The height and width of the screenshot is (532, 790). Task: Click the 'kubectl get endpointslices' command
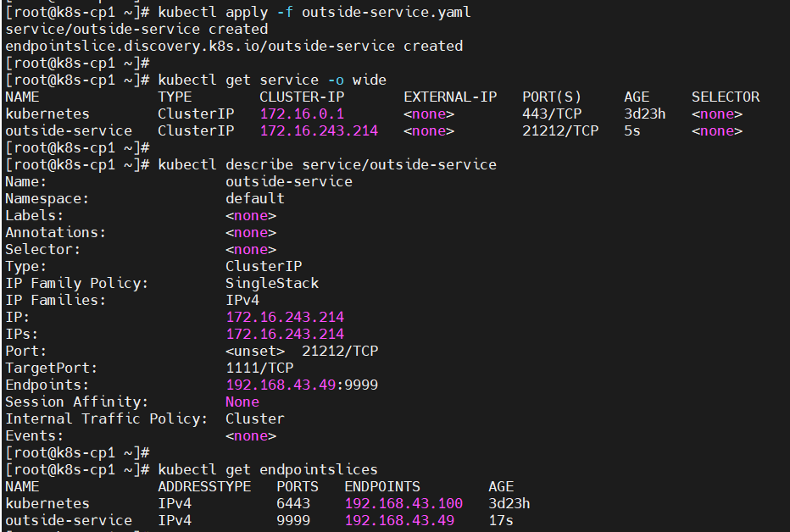(268, 469)
